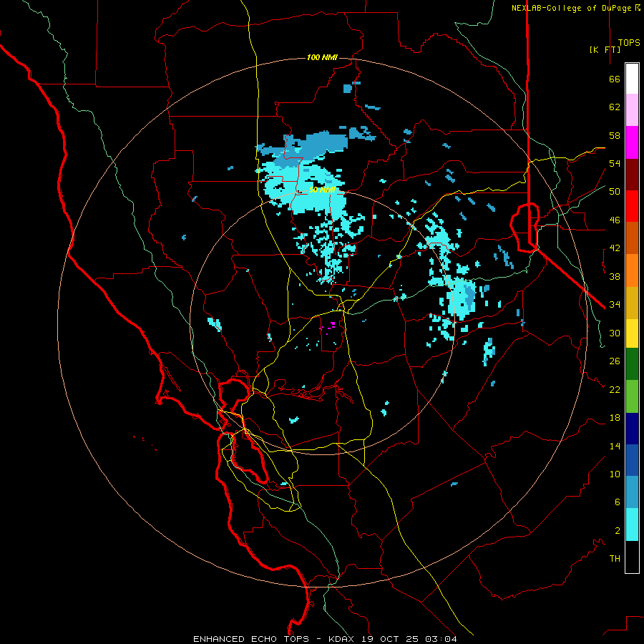Viewport: 644px width, 644px height.
Task: Click the ENHANCED ECHO TOPS KDAX caption
Action: [325, 639]
